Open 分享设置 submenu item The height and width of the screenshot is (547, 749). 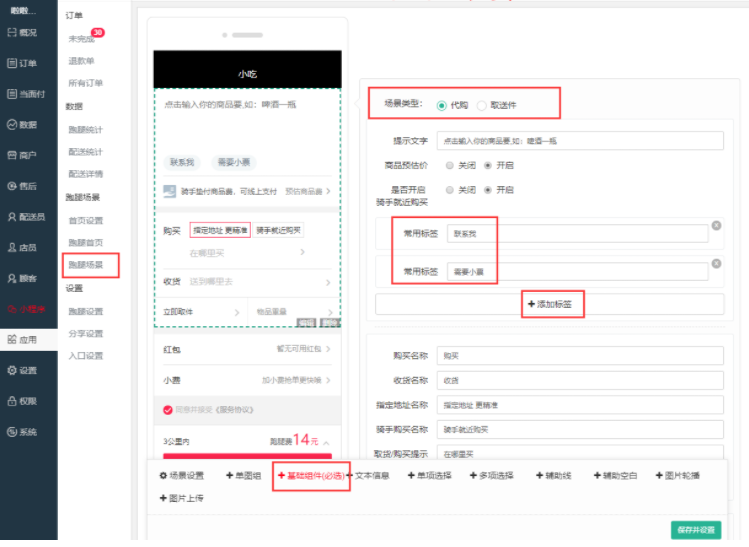(86, 333)
